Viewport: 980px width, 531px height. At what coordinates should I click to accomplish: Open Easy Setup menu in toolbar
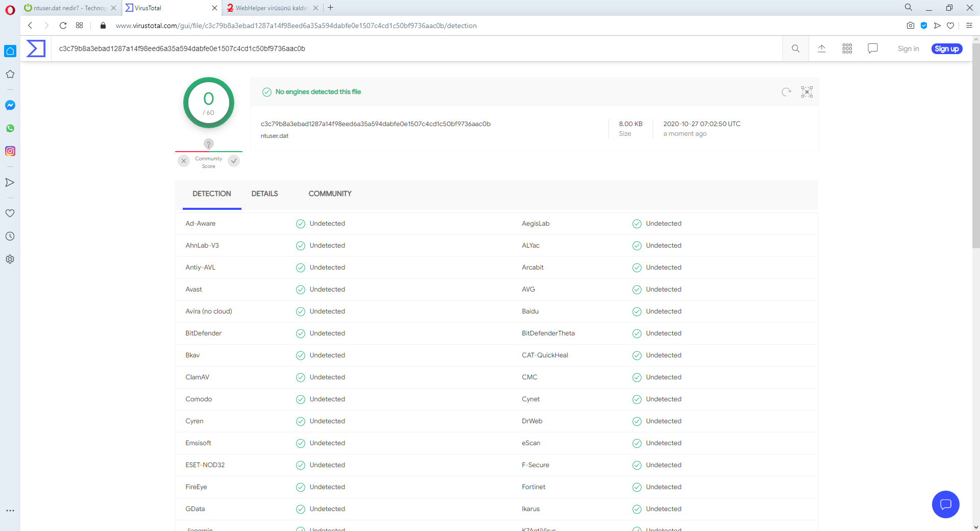[x=969, y=26]
